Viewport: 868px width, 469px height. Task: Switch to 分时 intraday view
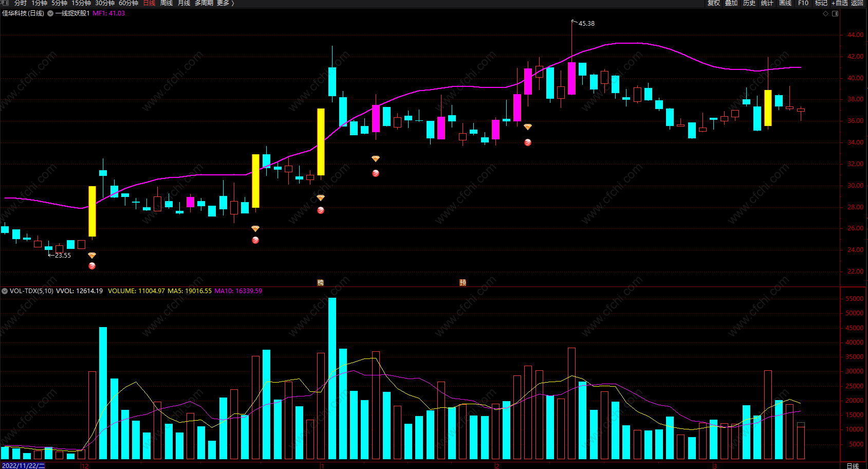point(20,3)
